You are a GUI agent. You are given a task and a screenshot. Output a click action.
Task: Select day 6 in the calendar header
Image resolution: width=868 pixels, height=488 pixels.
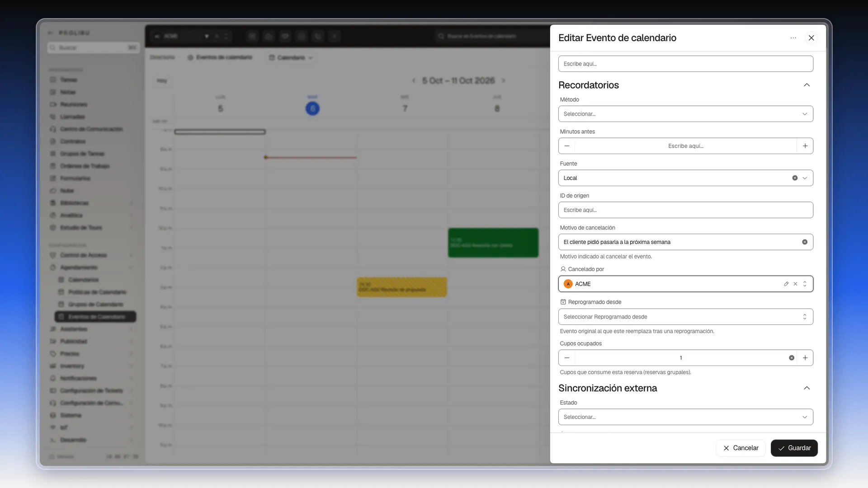pos(312,108)
